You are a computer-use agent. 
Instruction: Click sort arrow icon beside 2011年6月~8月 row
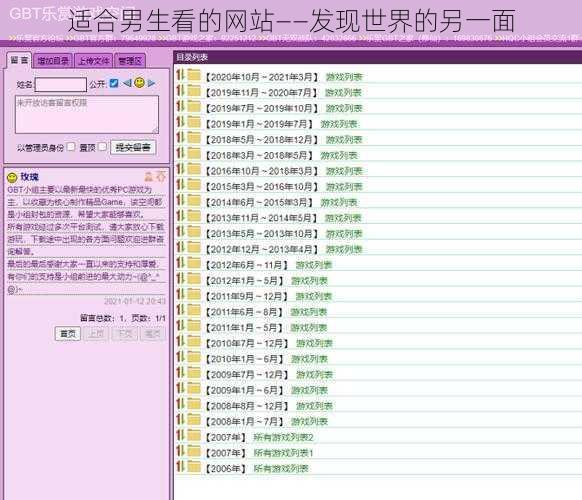[x=180, y=310]
